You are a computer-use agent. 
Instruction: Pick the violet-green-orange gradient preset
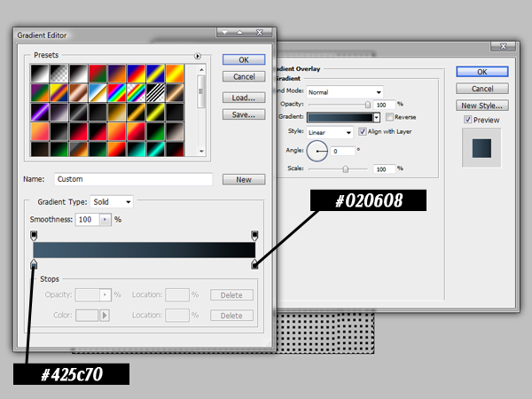pyautogui.click(x=40, y=92)
